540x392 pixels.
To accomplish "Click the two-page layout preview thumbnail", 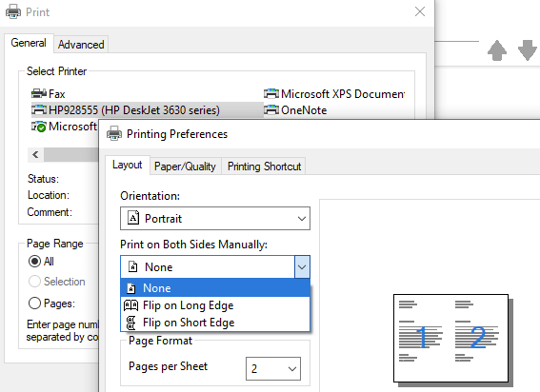I will point(450,338).
